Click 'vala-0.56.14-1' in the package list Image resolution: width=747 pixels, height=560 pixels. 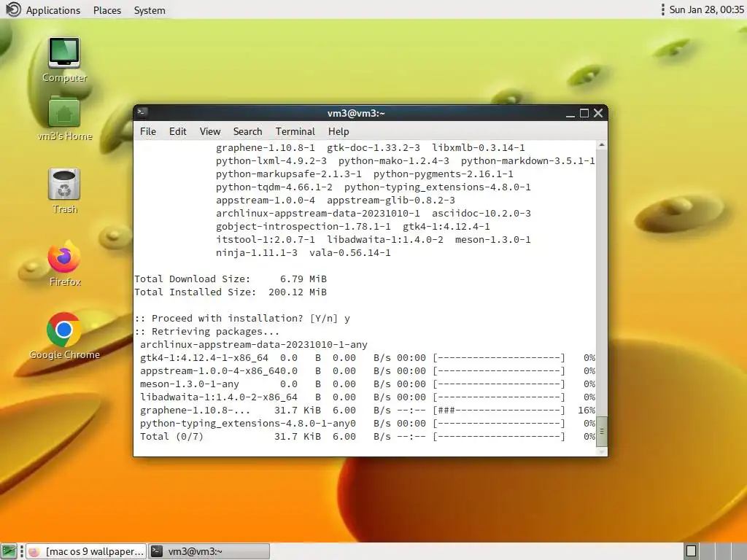coord(350,253)
